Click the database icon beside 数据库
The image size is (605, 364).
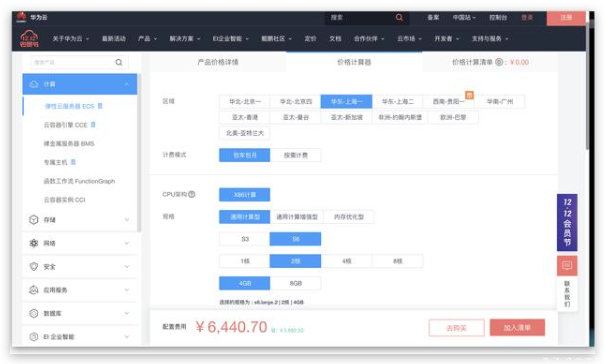coord(34,313)
